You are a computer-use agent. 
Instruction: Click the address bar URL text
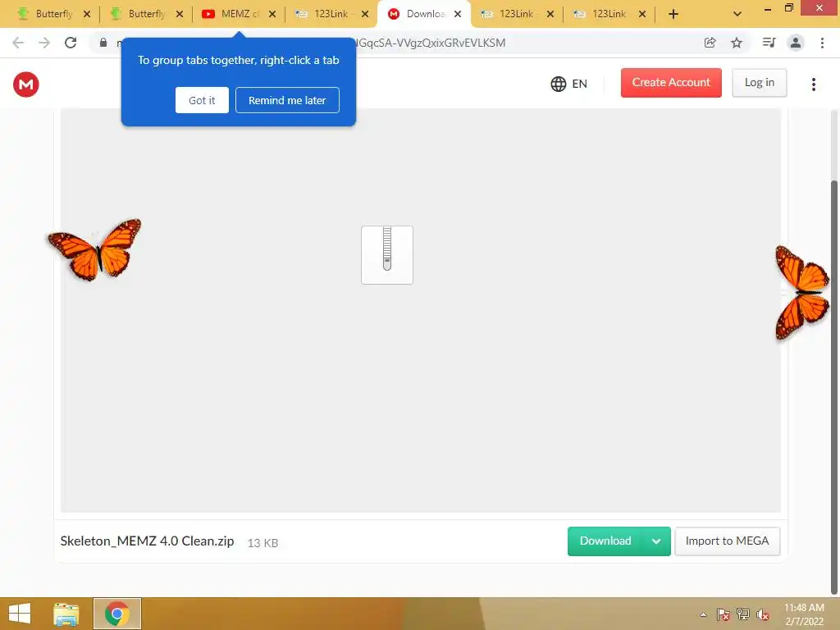431,43
